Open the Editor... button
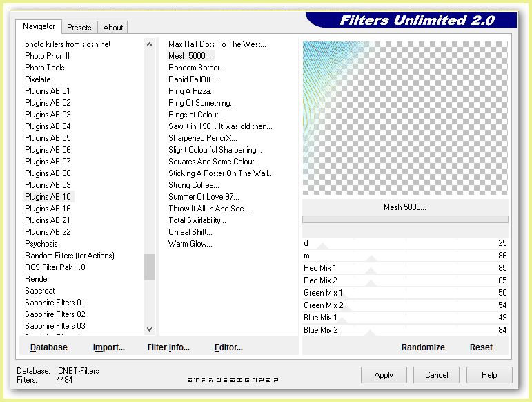Image resolution: width=532 pixels, height=402 pixels. click(228, 347)
